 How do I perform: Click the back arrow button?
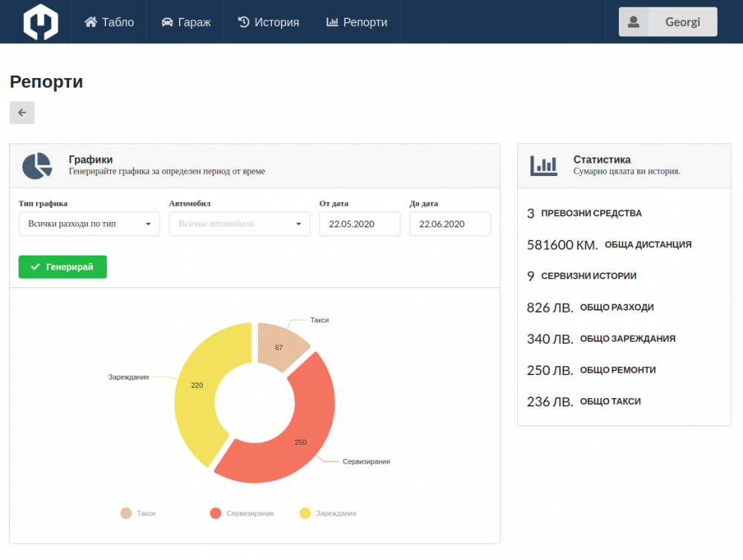tap(22, 113)
